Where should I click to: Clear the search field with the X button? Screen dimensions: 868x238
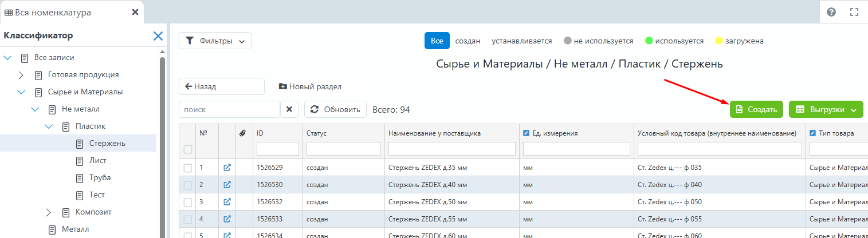[289, 109]
